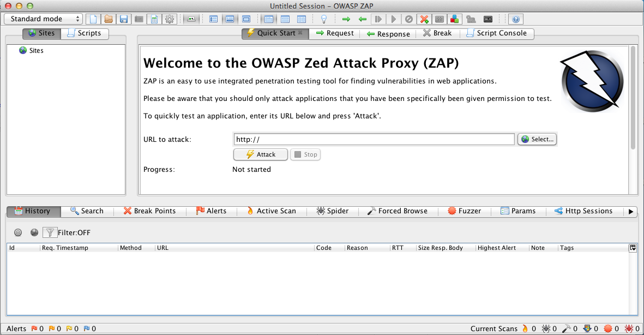
Task: Click the Bin request or response icon
Action: click(x=408, y=19)
